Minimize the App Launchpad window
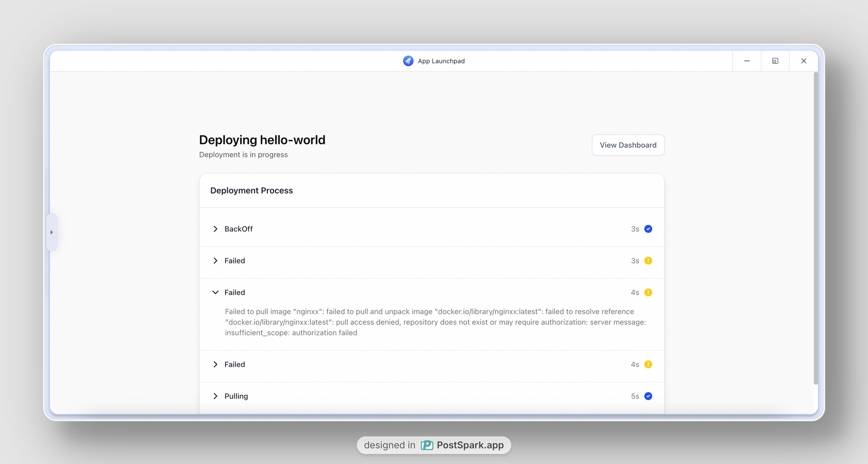This screenshot has width=868, height=464. tap(747, 61)
